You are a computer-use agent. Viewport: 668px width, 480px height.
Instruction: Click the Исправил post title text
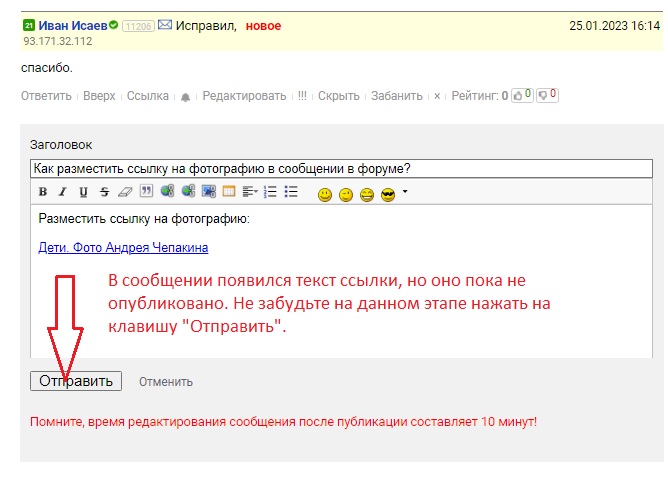(x=206, y=26)
